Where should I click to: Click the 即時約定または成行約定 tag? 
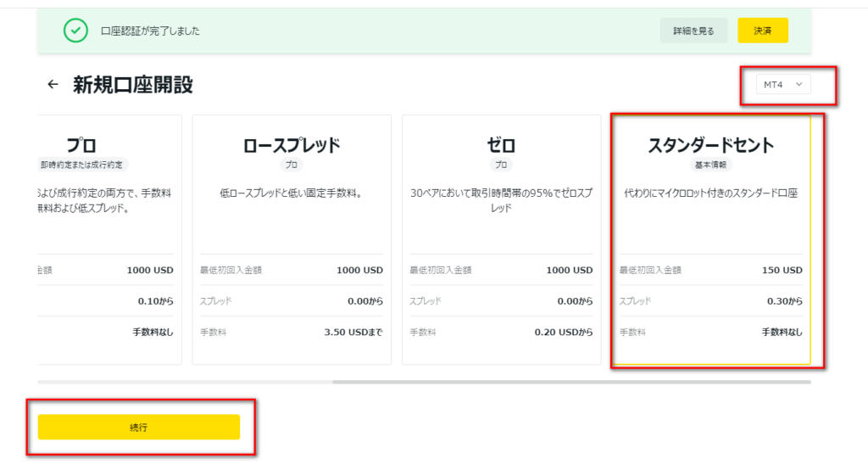[x=82, y=165]
